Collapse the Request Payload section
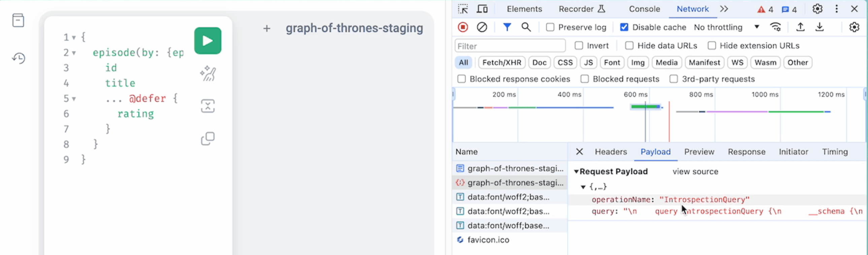The image size is (868, 255). 576,172
